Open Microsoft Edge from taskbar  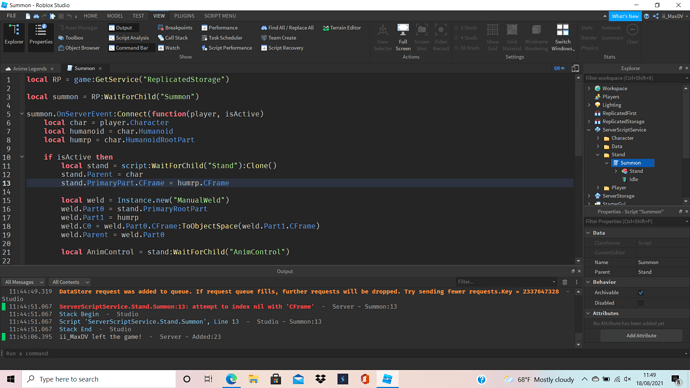[231, 379]
